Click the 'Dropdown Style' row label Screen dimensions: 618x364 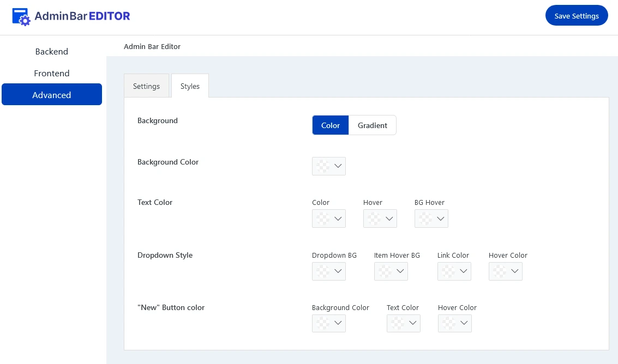point(165,255)
